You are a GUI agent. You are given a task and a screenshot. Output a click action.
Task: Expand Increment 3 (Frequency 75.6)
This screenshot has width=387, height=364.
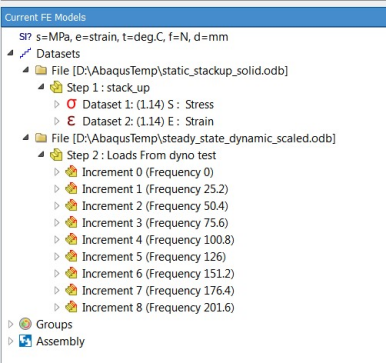(57, 223)
